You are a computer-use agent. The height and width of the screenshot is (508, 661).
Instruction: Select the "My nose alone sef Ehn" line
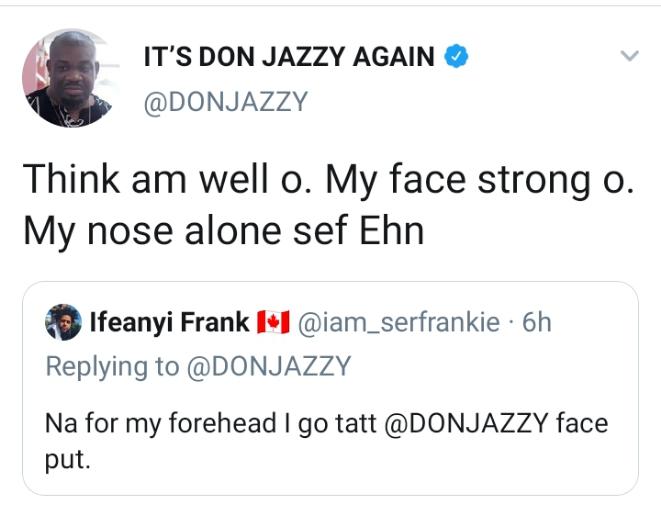[x=223, y=232]
